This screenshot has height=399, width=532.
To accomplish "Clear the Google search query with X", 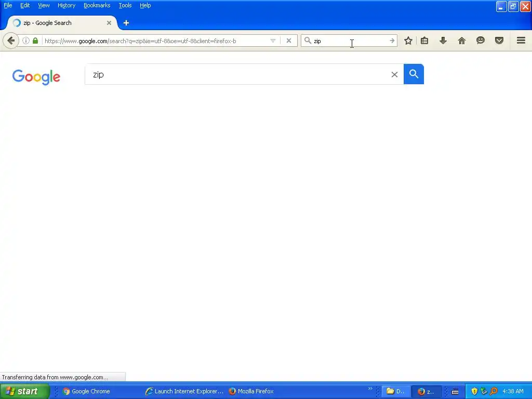I will pos(394,74).
